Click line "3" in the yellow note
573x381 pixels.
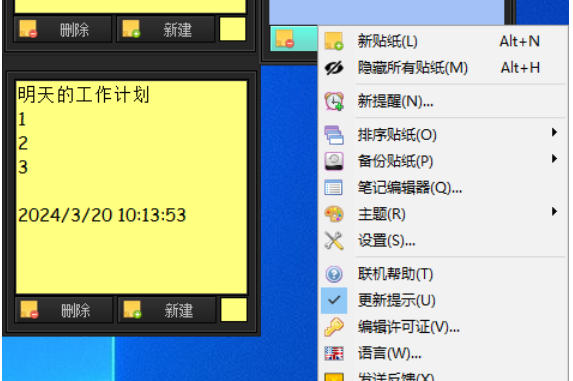[x=23, y=167]
